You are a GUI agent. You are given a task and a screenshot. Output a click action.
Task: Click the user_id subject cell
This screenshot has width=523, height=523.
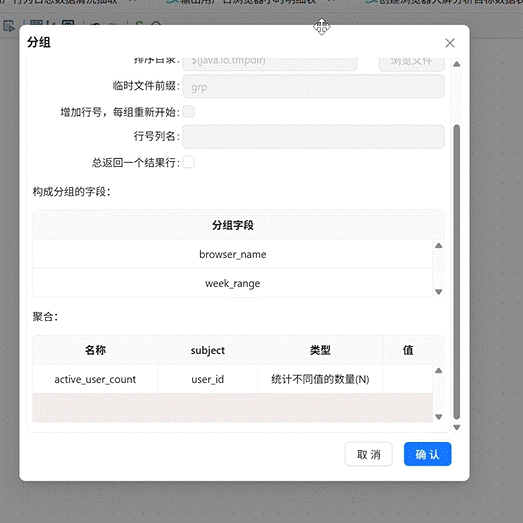207,379
